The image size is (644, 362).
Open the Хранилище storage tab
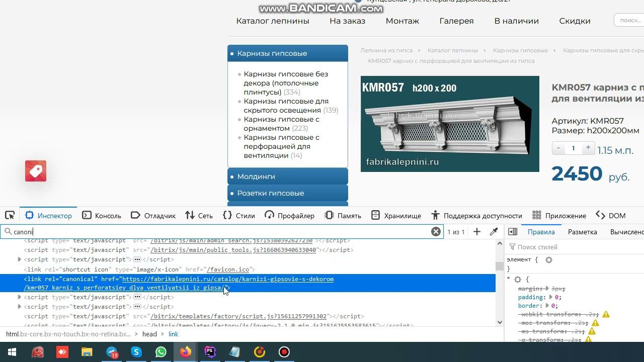(395, 215)
